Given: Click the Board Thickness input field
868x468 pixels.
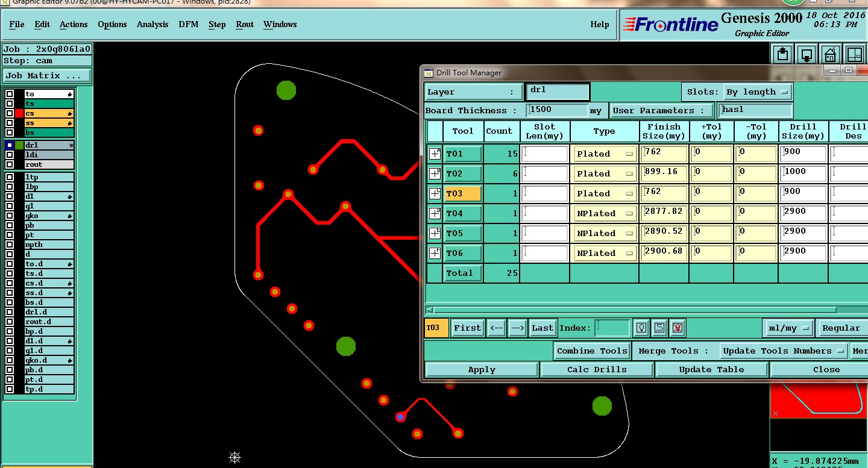Looking at the screenshot, I should [557, 110].
